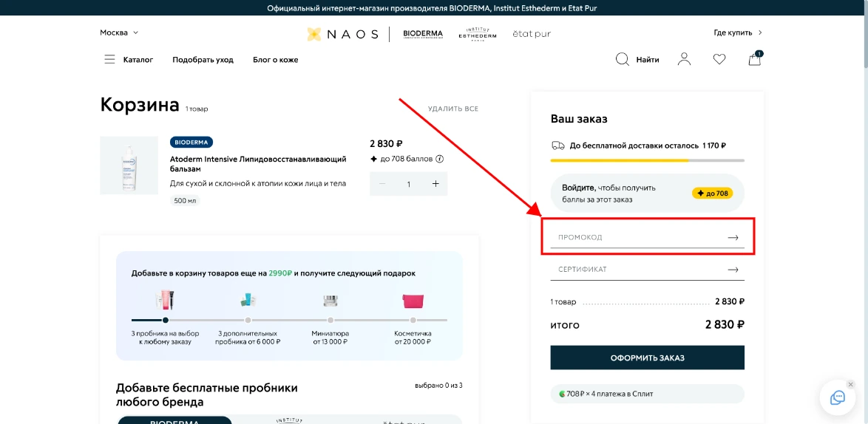Image resolution: width=868 pixels, height=424 pixels.
Task: Click the 6 000 ₽ gift milestone marker
Action: pyautogui.click(x=248, y=320)
